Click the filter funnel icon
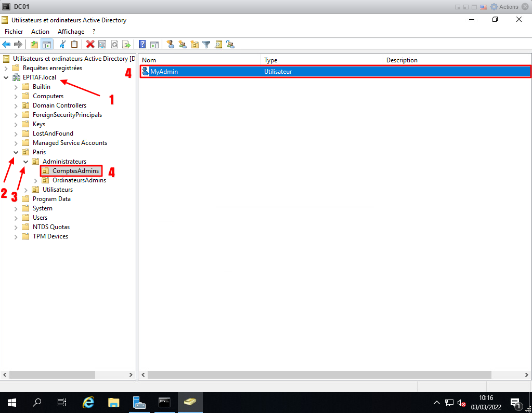Screen dimensions: 532x413 point(206,45)
